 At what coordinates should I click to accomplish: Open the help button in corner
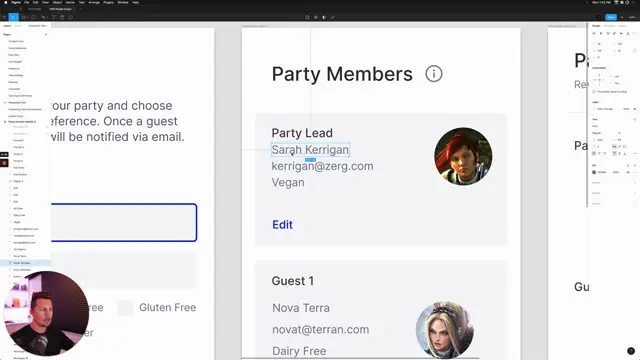[x=631, y=351]
